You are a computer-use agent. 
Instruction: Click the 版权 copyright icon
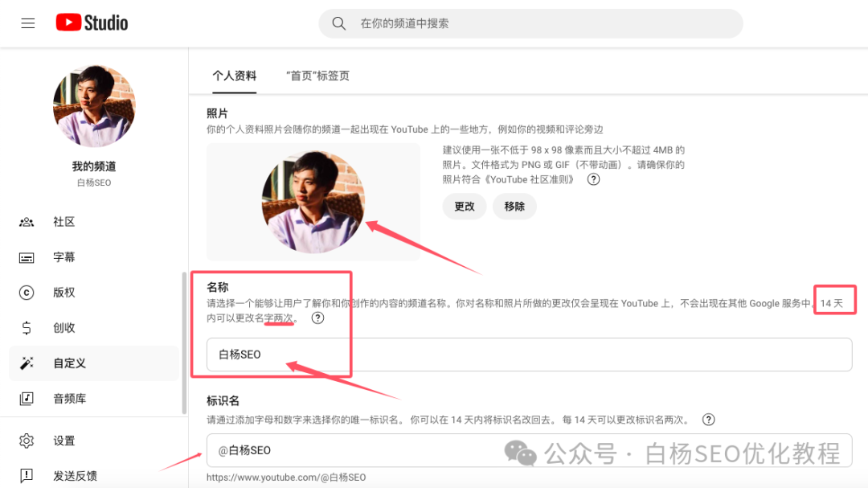27,293
